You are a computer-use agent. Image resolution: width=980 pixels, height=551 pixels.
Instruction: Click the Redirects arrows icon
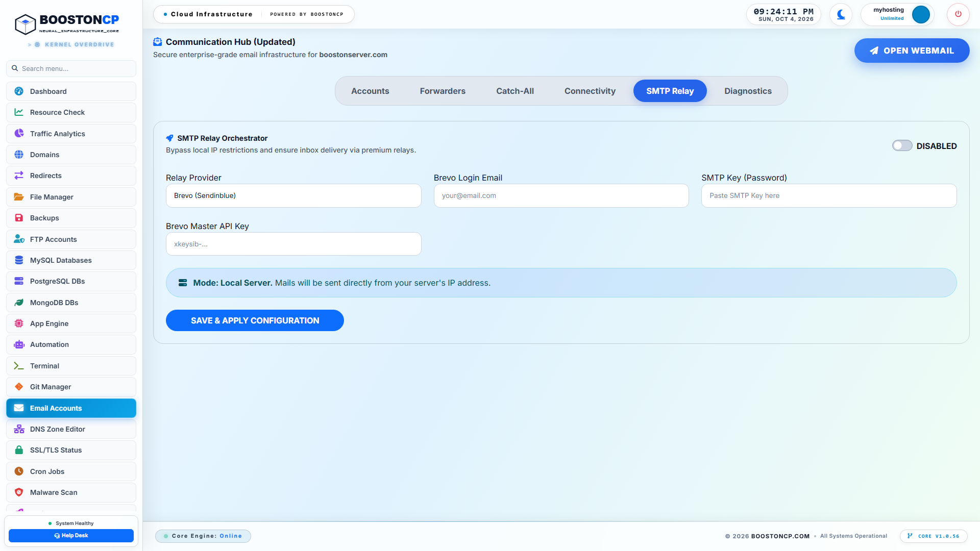[19, 176]
